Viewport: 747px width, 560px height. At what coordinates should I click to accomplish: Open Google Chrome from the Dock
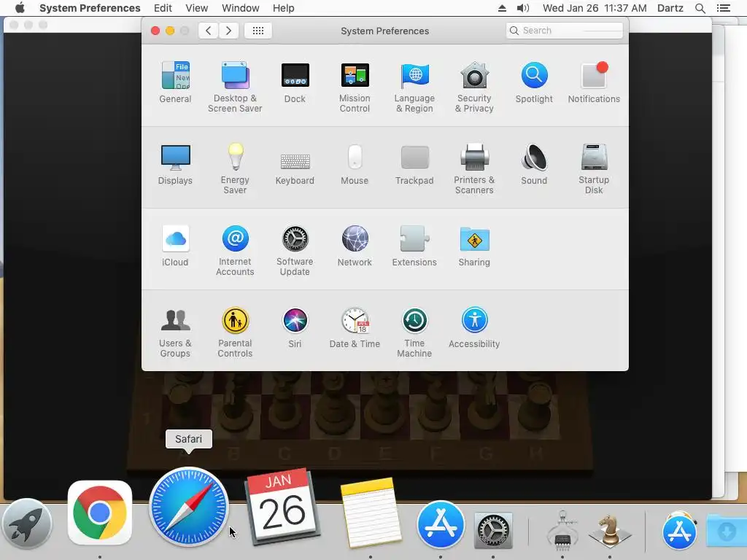99,513
